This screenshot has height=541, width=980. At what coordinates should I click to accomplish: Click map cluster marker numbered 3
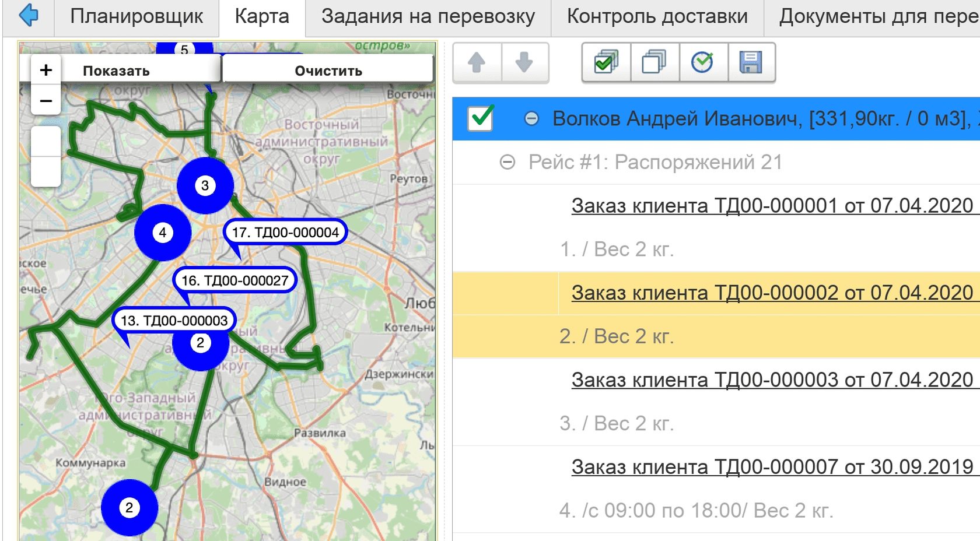(x=205, y=185)
